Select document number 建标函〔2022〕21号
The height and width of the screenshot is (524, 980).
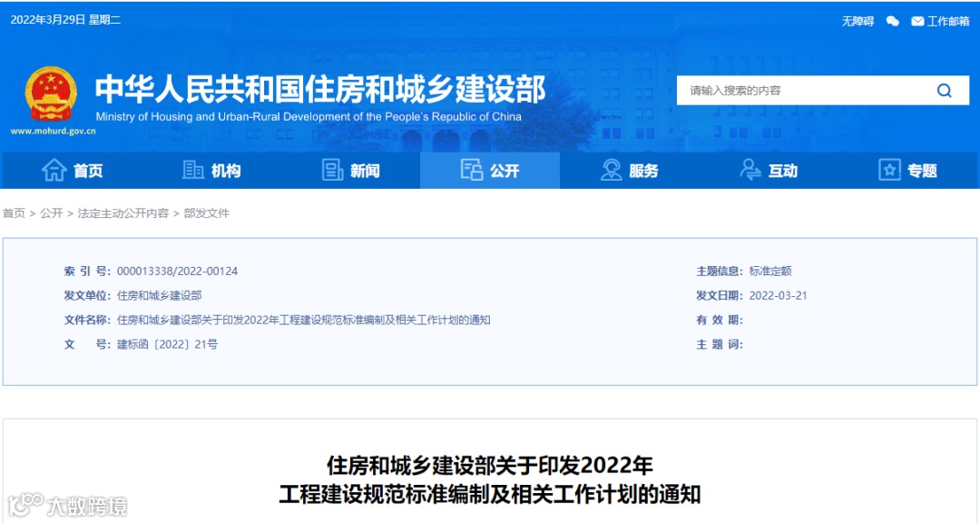(x=168, y=344)
